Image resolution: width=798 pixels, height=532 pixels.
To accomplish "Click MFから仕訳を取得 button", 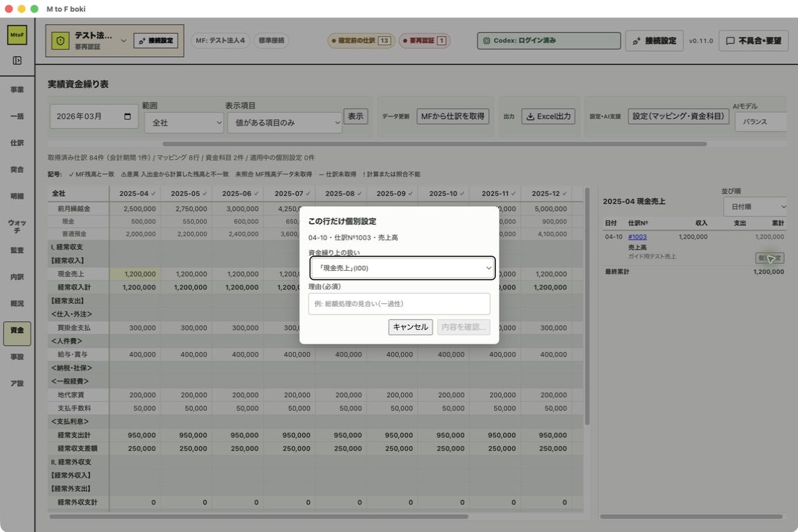I will pyautogui.click(x=452, y=116).
